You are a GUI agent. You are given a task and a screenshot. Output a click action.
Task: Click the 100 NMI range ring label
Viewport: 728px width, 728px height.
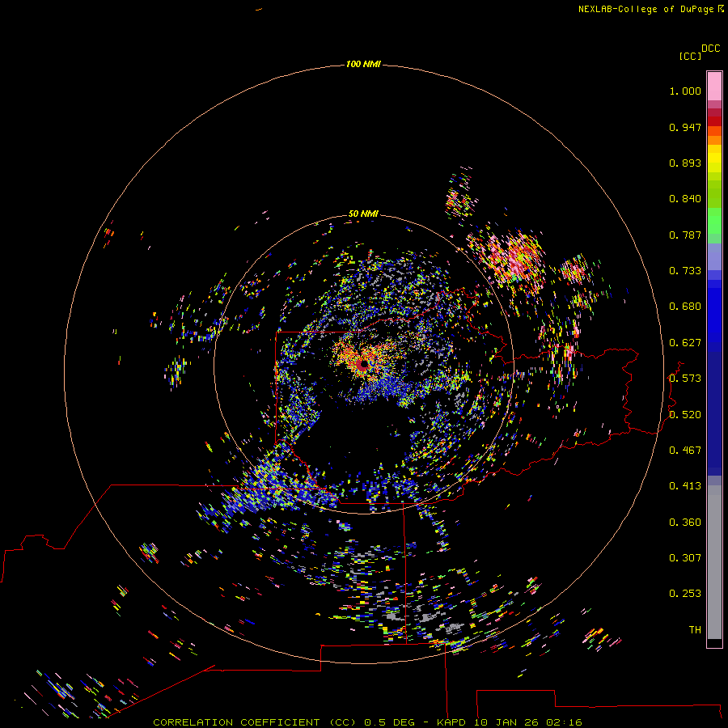[x=363, y=64]
